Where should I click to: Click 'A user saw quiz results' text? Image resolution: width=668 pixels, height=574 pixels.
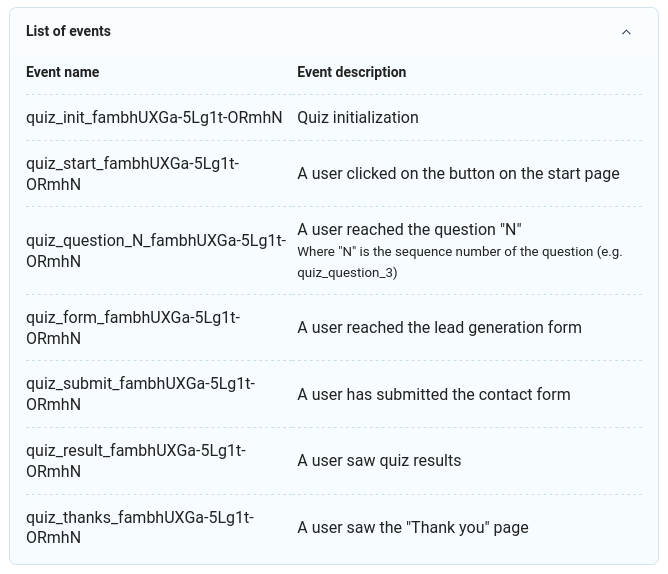[379, 461]
